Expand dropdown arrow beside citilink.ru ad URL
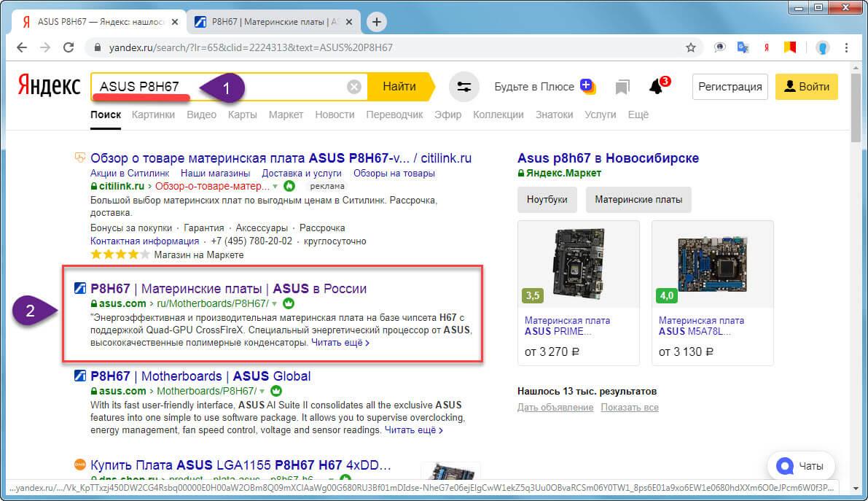 point(278,186)
